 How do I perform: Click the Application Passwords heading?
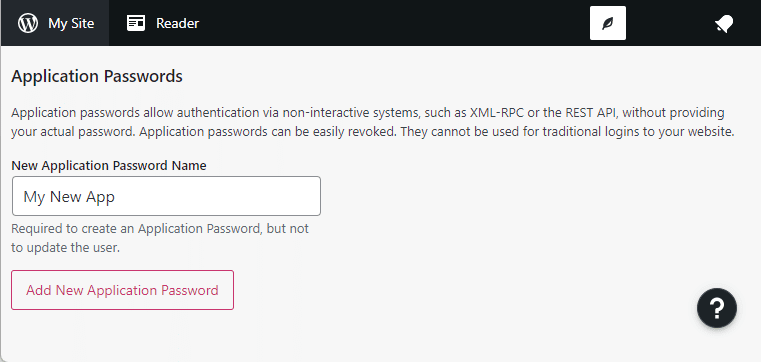coord(97,77)
